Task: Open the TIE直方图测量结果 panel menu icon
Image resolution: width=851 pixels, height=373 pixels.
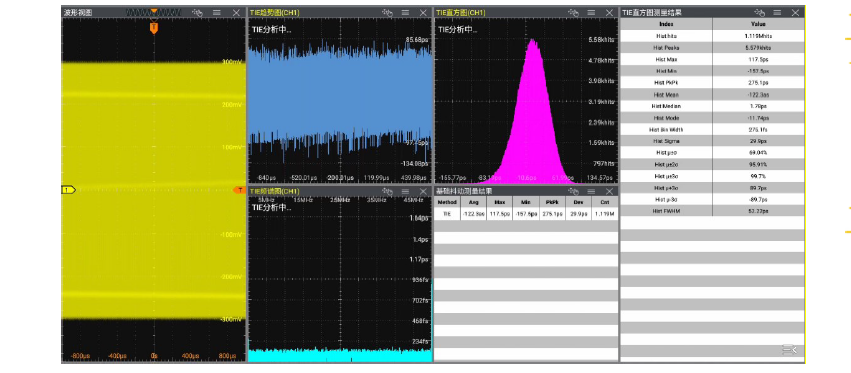Action: tap(777, 12)
